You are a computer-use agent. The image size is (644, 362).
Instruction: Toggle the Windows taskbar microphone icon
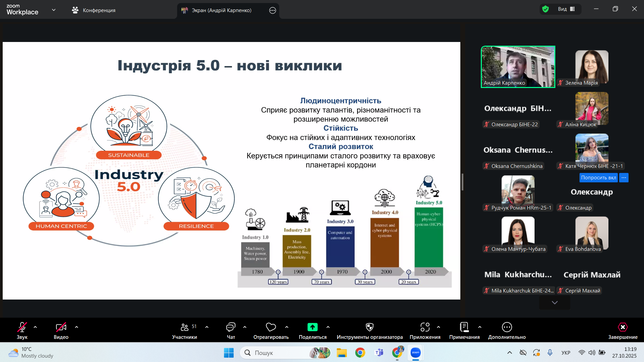[550, 353]
